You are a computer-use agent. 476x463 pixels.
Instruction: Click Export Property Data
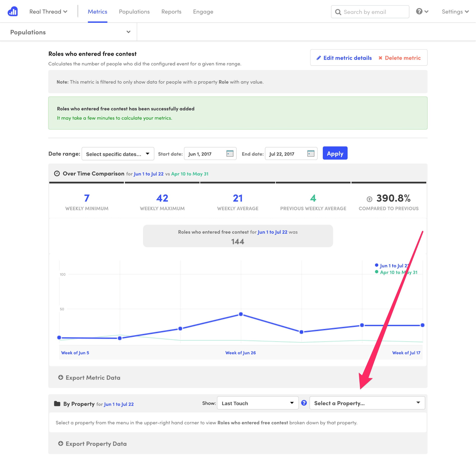point(96,444)
